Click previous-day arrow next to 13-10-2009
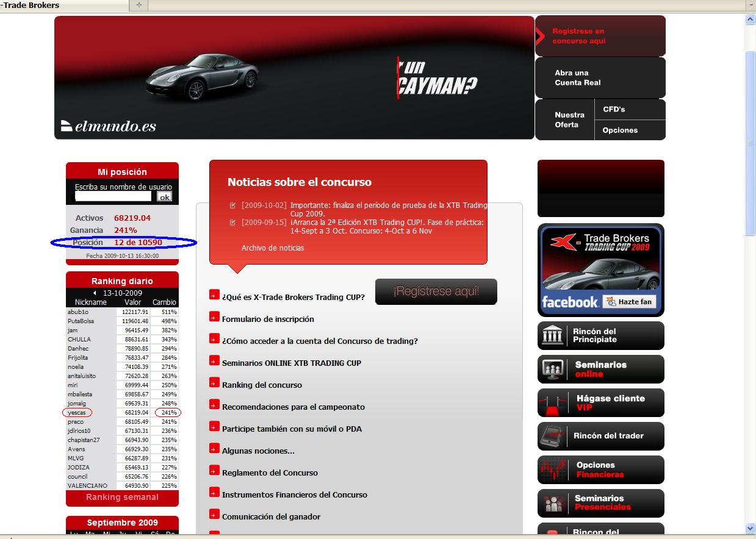 [x=95, y=293]
